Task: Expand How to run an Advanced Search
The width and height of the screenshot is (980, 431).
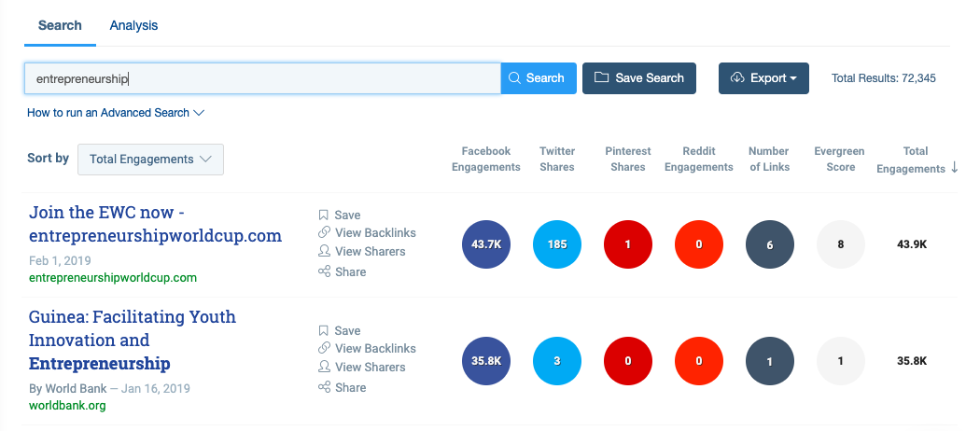Action: [x=116, y=113]
